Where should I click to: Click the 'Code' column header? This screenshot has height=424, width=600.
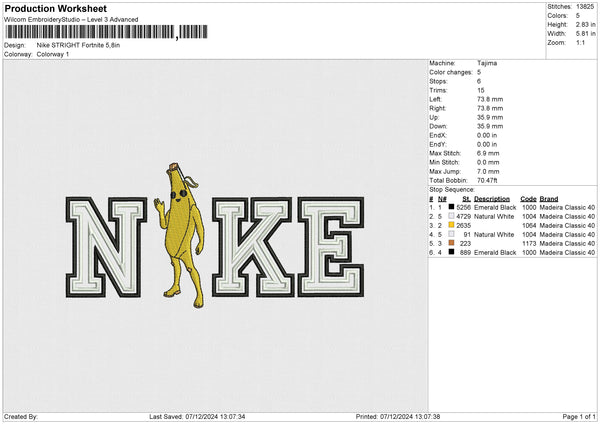[x=528, y=199]
